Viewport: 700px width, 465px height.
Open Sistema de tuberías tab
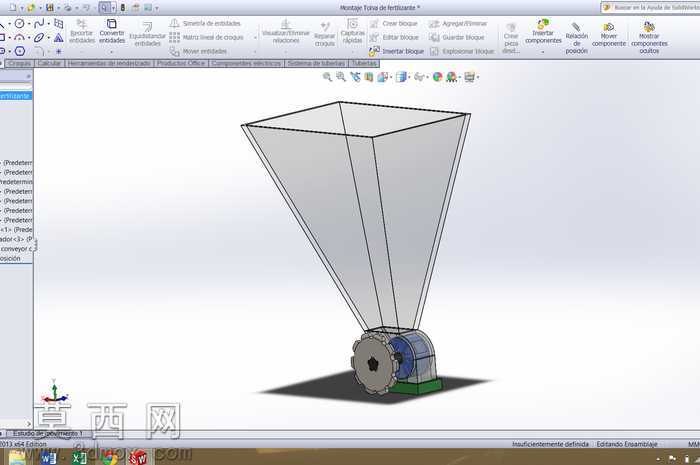pos(316,63)
